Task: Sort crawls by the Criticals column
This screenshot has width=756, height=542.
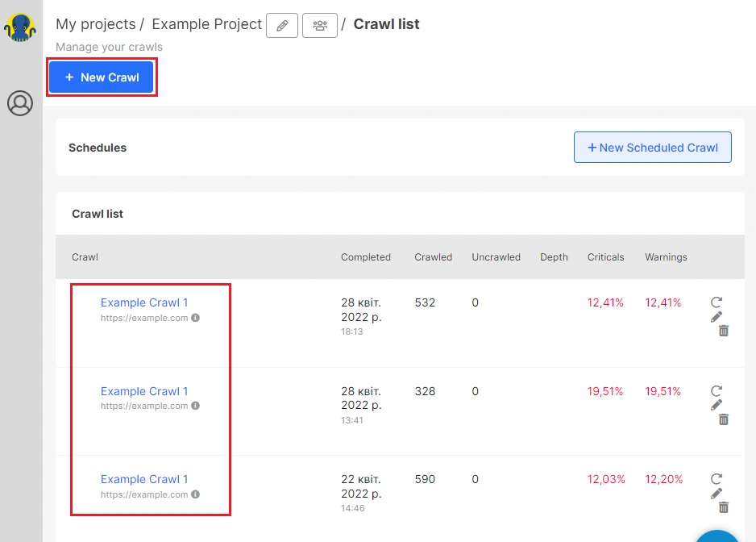Action: point(605,256)
